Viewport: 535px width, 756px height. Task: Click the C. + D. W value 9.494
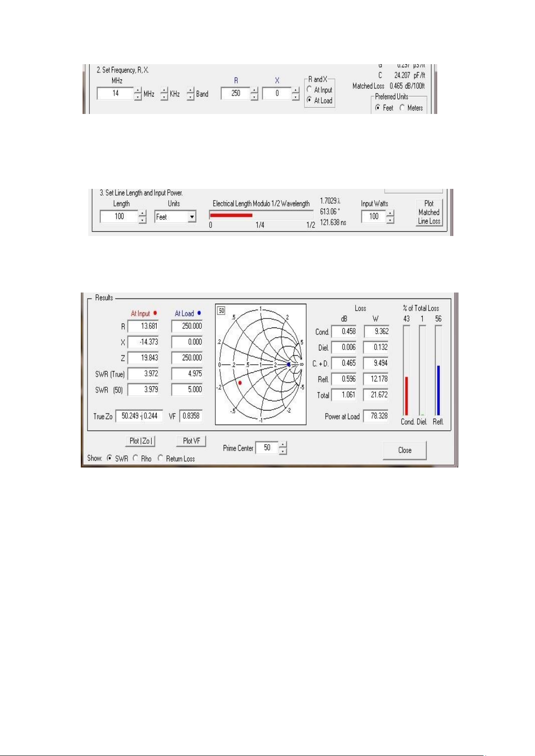376,363
